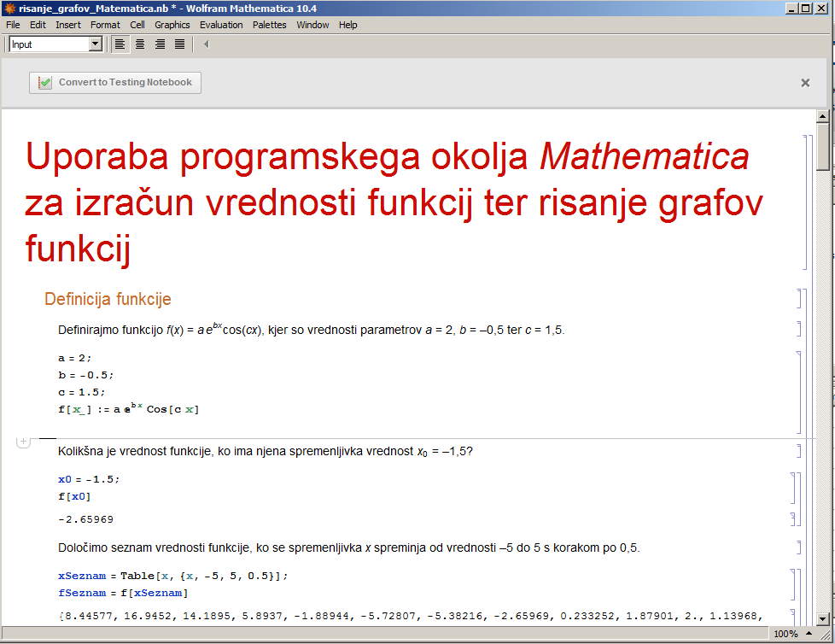Open the Window menu

pyautogui.click(x=312, y=25)
